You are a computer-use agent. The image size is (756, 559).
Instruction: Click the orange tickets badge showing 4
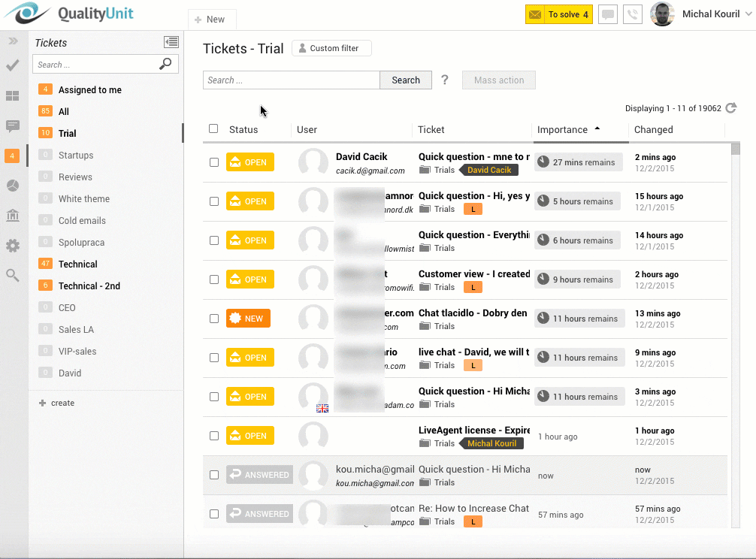pyautogui.click(x=11, y=156)
